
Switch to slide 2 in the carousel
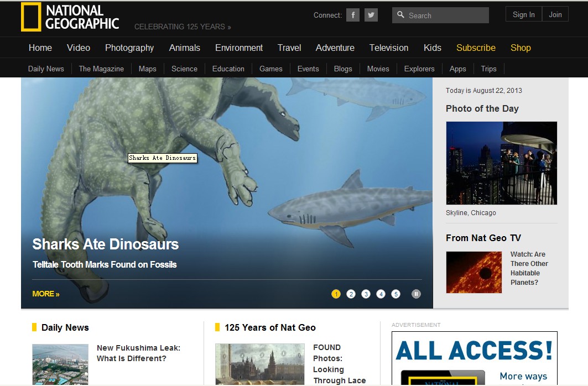351,294
